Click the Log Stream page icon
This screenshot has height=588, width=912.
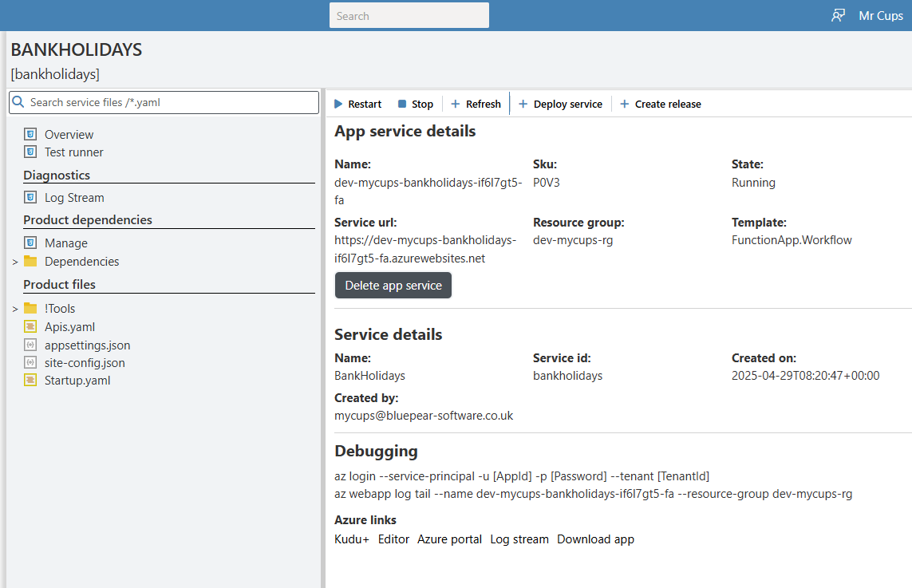point(30,197)
